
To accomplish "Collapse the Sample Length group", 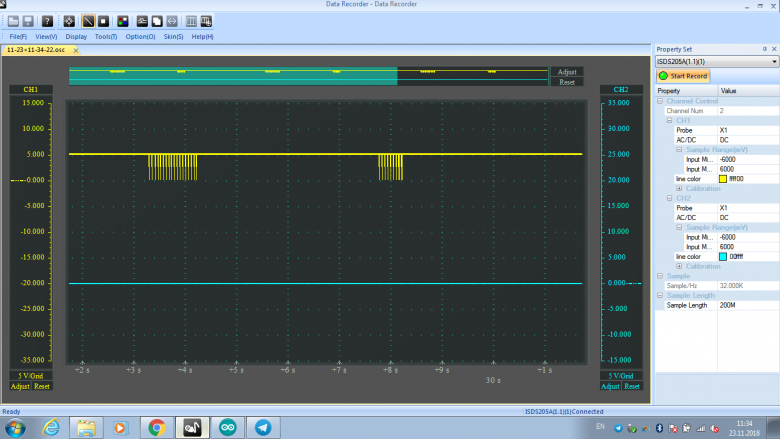I will click(660, 295).
